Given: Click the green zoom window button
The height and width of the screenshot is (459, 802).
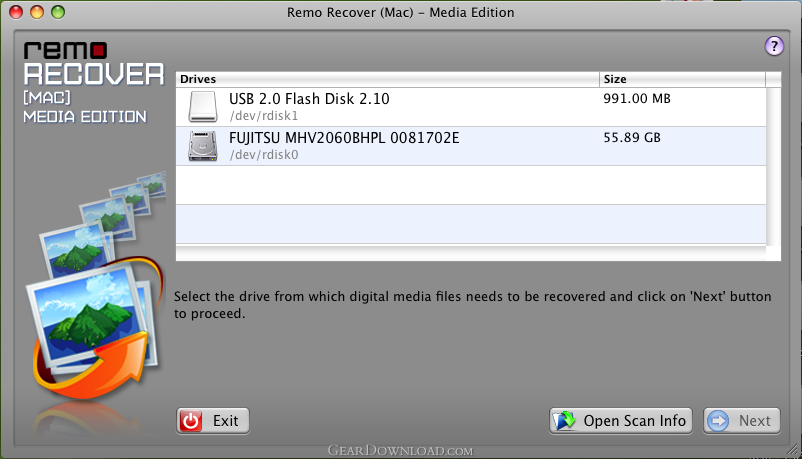Looking at the screenshot, I should coord(58,12).
